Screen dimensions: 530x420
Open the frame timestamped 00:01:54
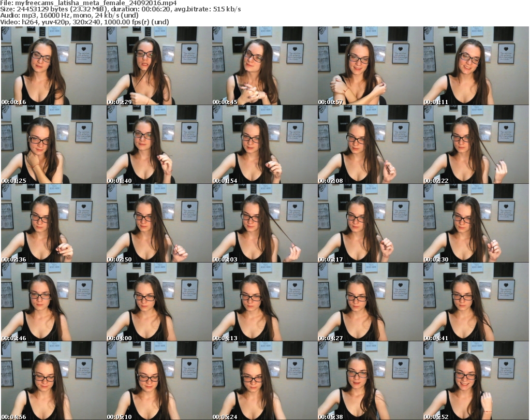(x=264, y=144)
